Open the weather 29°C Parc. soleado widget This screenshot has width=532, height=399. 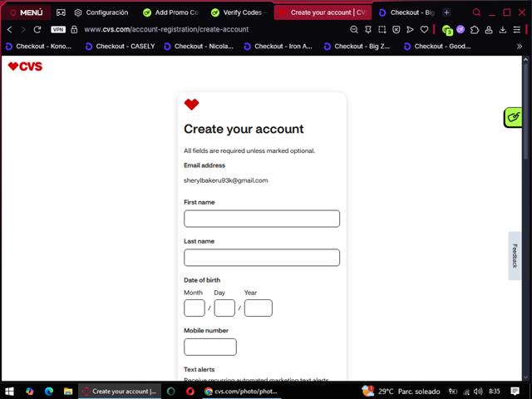click(x=401, y=392)
